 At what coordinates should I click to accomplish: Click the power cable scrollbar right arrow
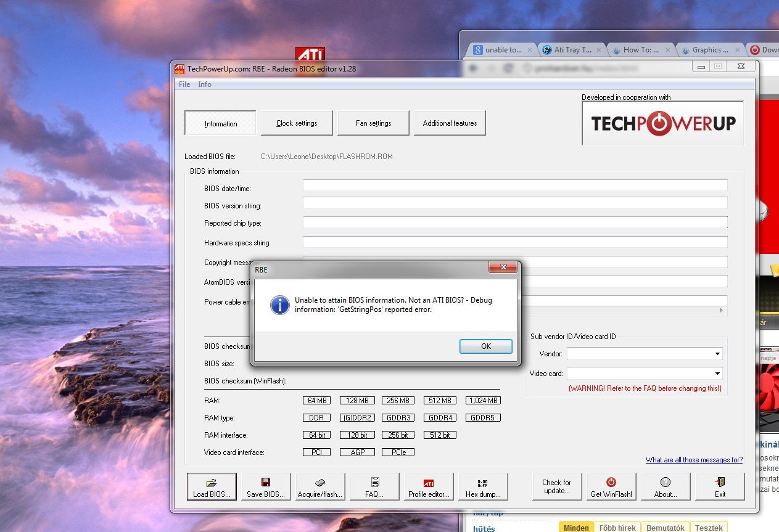coord(722,310)
